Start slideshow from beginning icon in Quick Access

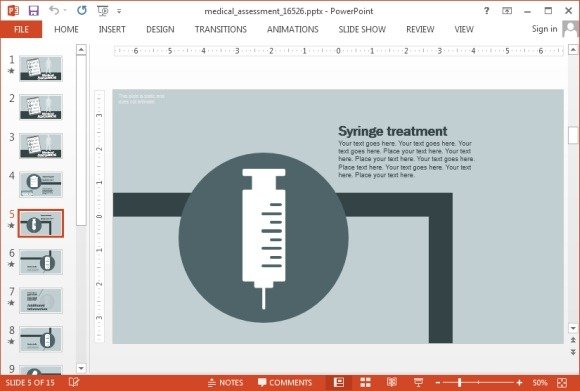tap(102, 11)
